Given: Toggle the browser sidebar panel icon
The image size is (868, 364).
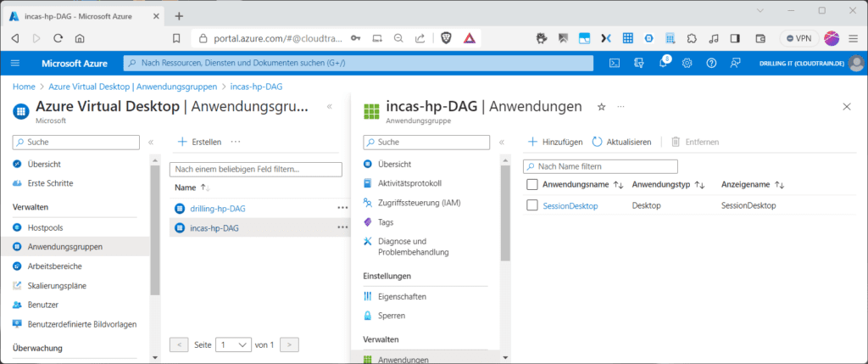Looking at the screenshot, I should pyautogui.click(x=736, y=38).
